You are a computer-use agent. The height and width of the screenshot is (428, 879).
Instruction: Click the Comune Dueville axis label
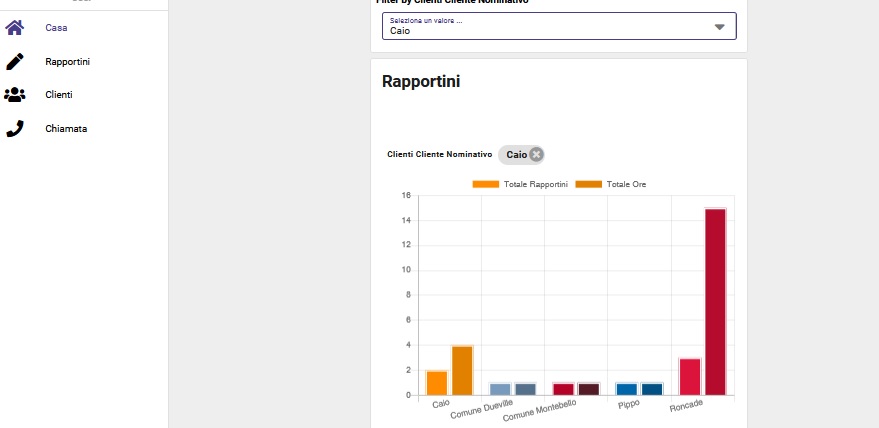[482, 409]
